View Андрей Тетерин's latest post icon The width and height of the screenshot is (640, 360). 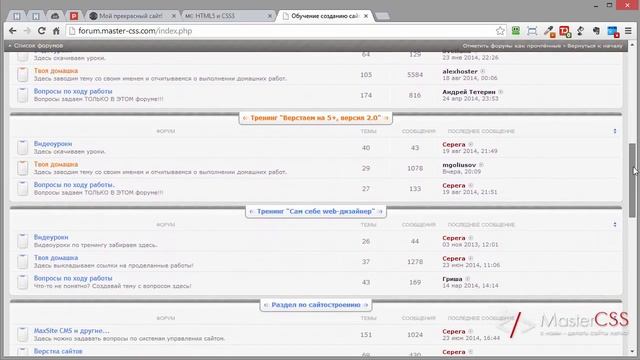coord(500,92)
